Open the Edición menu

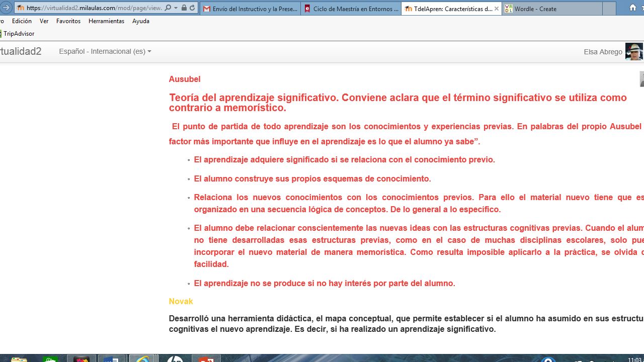coord(22,21)
